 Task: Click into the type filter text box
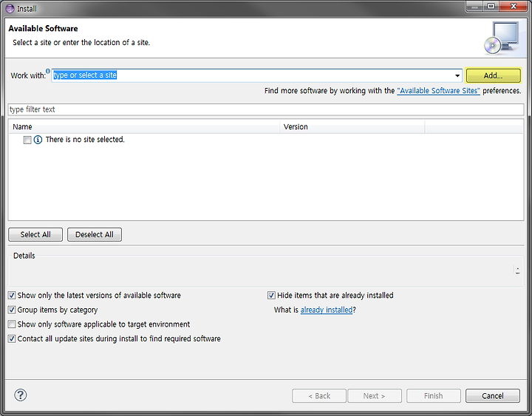coord(266,109)
